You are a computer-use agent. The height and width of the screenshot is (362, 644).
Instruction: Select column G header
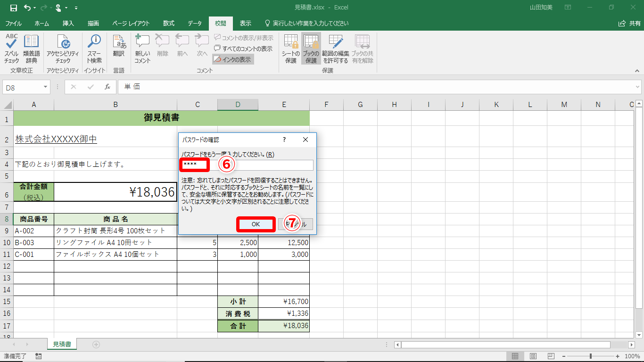[360, 105]
